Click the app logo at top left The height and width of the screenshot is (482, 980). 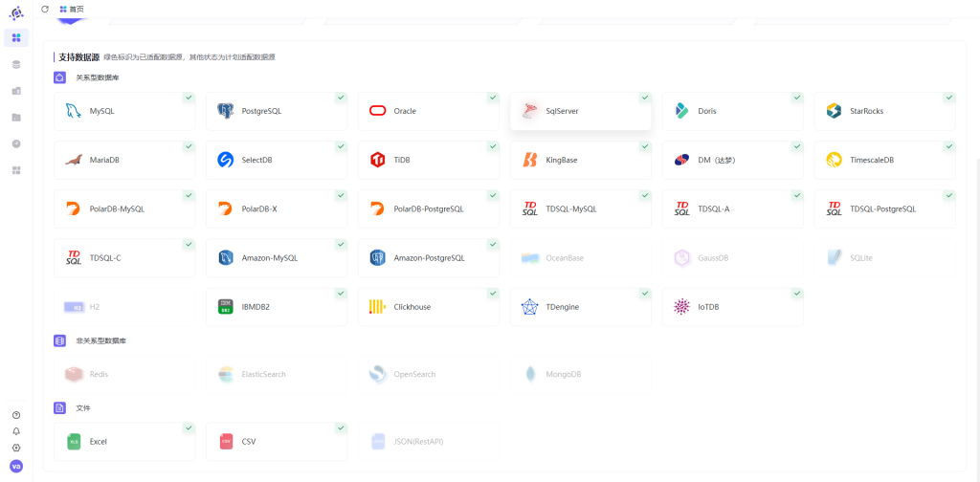(16, 12)
